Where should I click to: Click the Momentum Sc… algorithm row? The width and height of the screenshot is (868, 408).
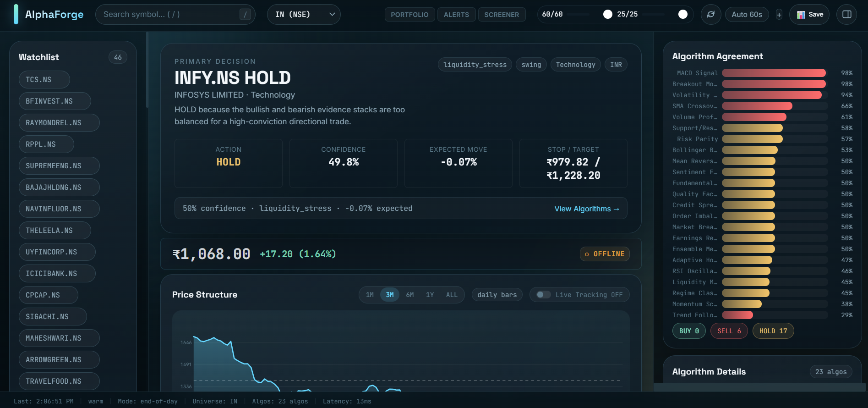pos(762,304)
